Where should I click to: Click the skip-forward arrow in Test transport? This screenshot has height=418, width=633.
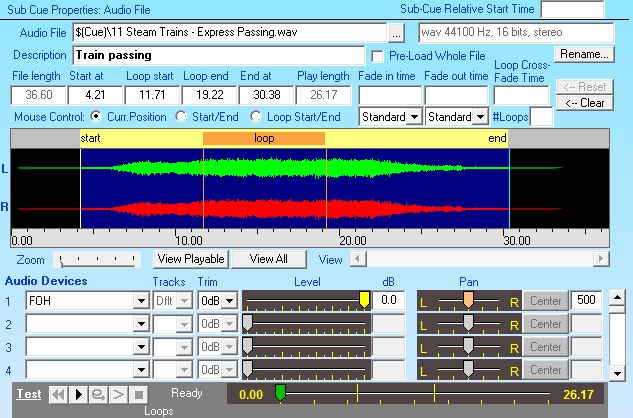(x=118, y=395)
